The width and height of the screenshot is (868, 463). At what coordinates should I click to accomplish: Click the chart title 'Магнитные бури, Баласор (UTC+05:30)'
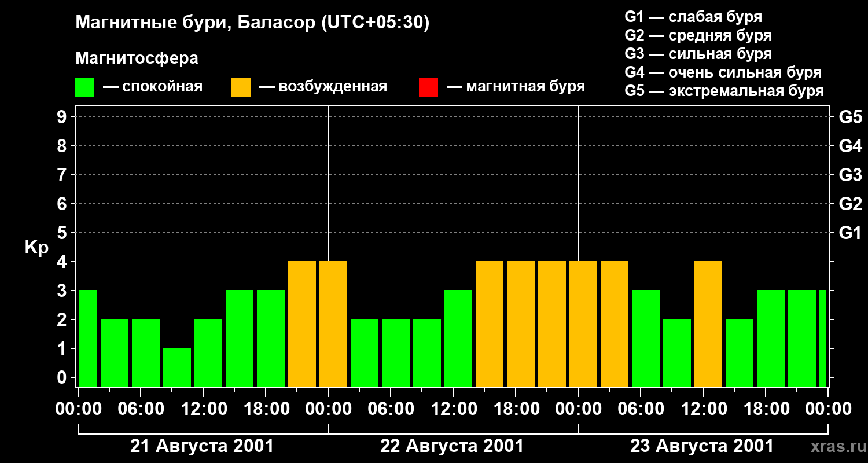click(x=253, y=23)
